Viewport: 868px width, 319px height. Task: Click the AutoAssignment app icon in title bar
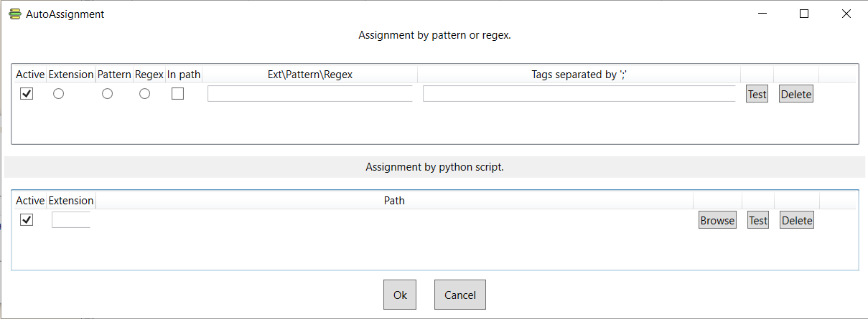14,14
